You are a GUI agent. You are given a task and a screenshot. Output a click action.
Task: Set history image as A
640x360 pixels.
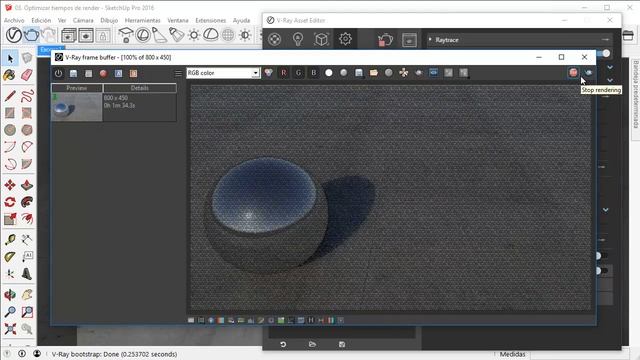pyautogui.click(x=118, y=73)
